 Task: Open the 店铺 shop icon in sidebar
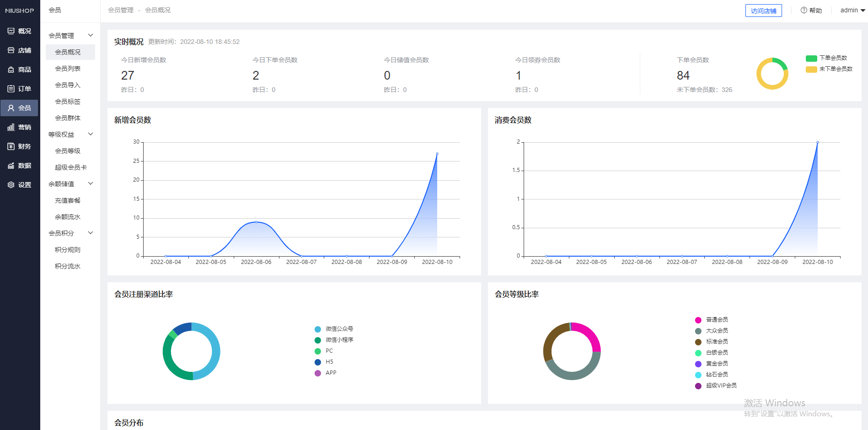pyautogui.click(x=11, y=50)
